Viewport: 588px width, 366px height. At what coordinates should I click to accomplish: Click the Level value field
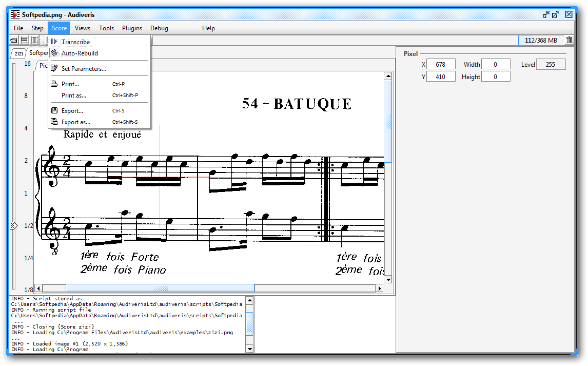(x=551, y=65)
